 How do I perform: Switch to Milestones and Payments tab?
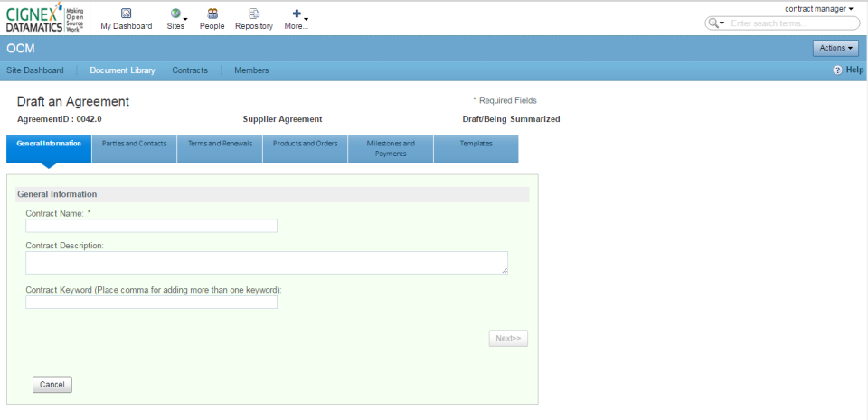(391, 149)
